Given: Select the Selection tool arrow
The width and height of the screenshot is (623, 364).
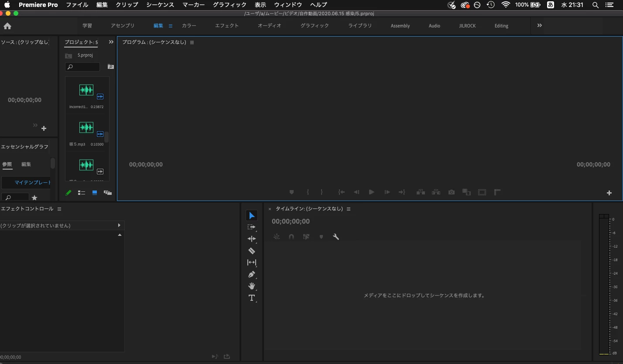Looking at the screenshot, I should tap(252, 216).
